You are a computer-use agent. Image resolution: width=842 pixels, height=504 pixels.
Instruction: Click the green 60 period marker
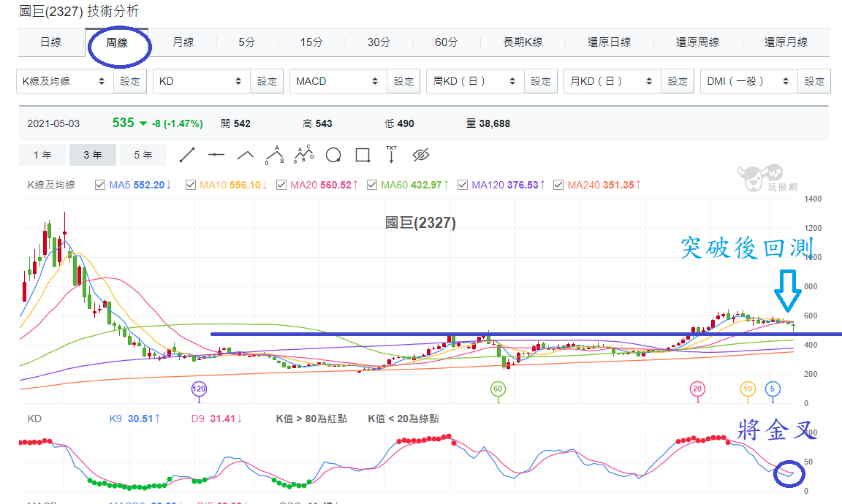pyautogui.click(x=498, y=389)
